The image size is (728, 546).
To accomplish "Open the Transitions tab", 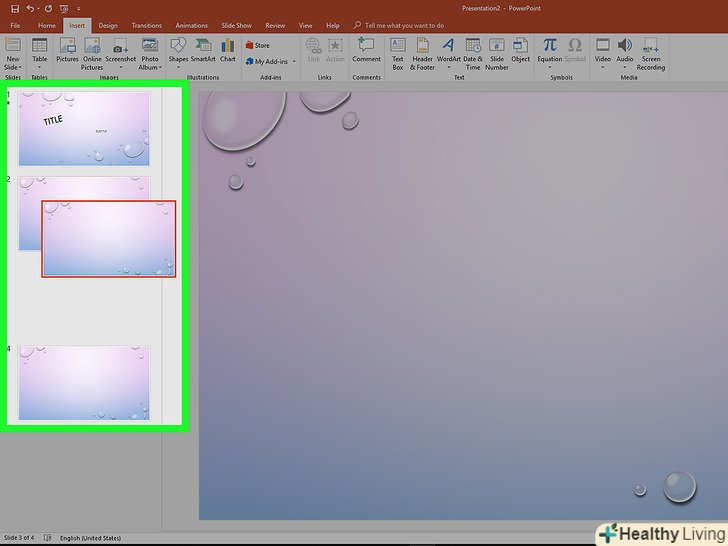I will [146, 25].
